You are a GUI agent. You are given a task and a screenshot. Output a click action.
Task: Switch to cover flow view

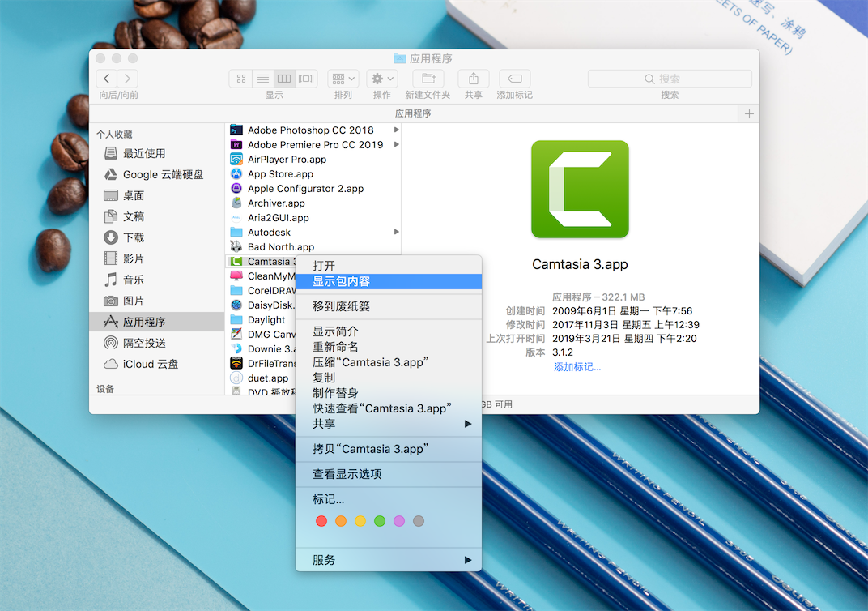[x=306, y=79]
